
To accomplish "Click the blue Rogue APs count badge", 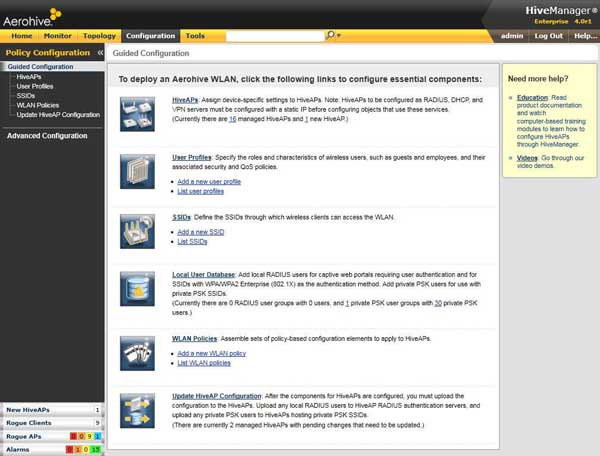I will tap(97, 436).
